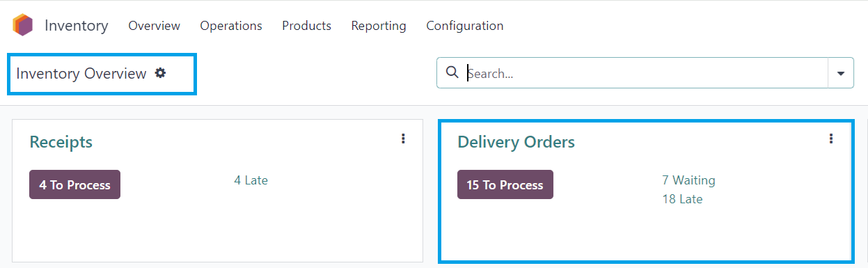Screen dimensions: 868x268
Task: Open the Delivery Orders card three-dot menu
Action: [831, 139]
